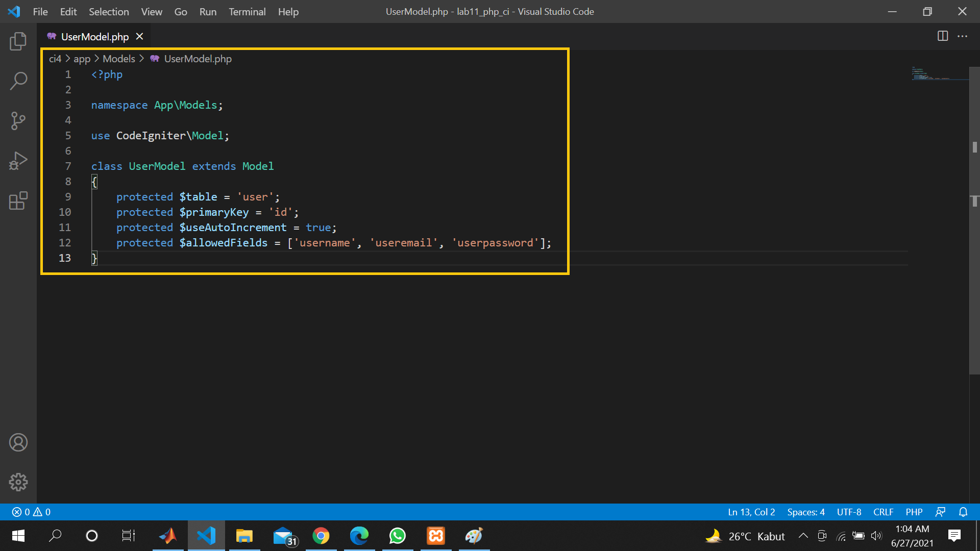
Task: Expand the Models breadcrumb item
Action: pos(118,59)
